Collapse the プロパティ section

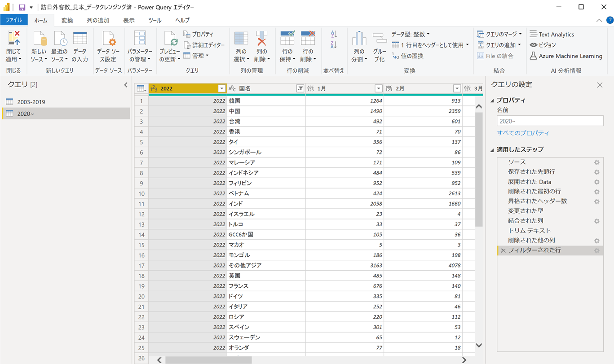click(x=492, y=101)
